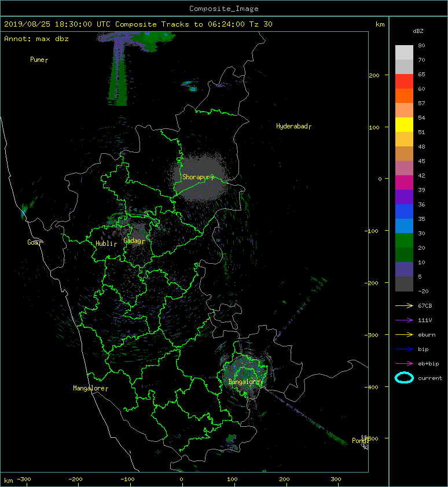The image size is (448, 487).
Task: Click the 'Hubli' city label
Action: pos(106,244)
